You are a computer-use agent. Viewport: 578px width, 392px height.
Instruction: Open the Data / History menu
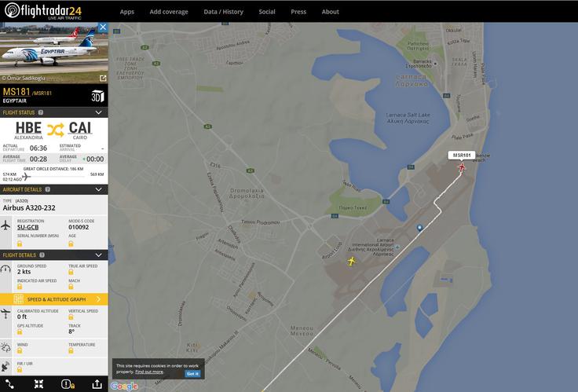(223, 12)
